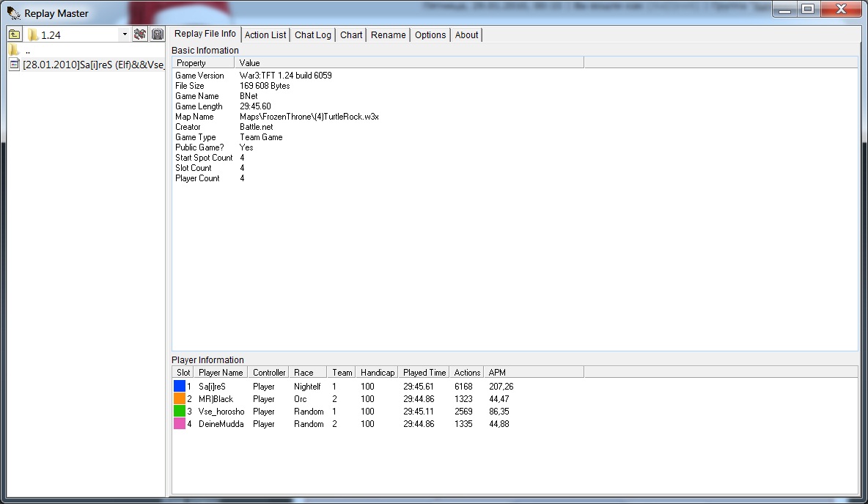Viewport: 868px width, 504px height.
Task: Click the gray helmet toolbar icon
Action: 157,34
